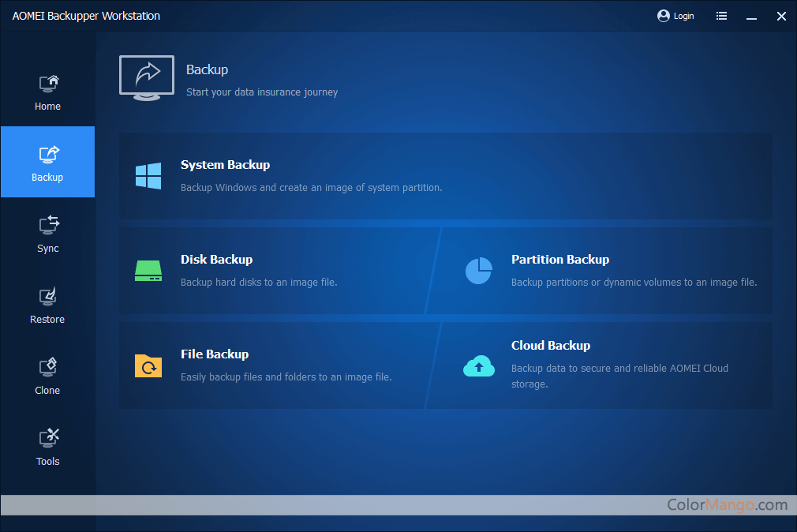This screenshot has width=797, height=532.
Task: Minimize the AOMEI Backupper window
Action: coord(751,16)
